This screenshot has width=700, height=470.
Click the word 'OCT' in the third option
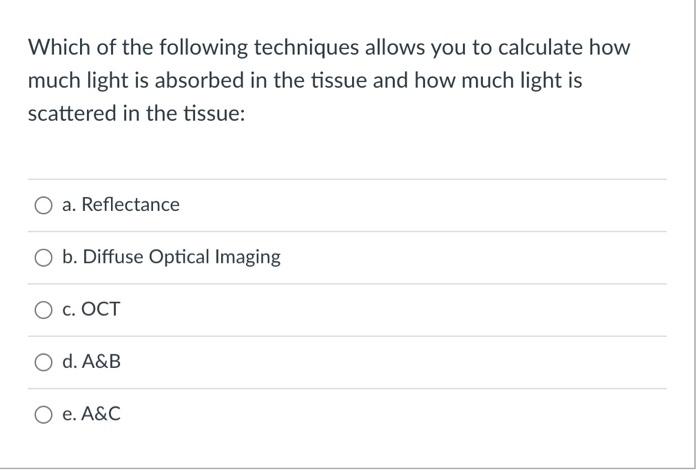click(x=100, y=310)
